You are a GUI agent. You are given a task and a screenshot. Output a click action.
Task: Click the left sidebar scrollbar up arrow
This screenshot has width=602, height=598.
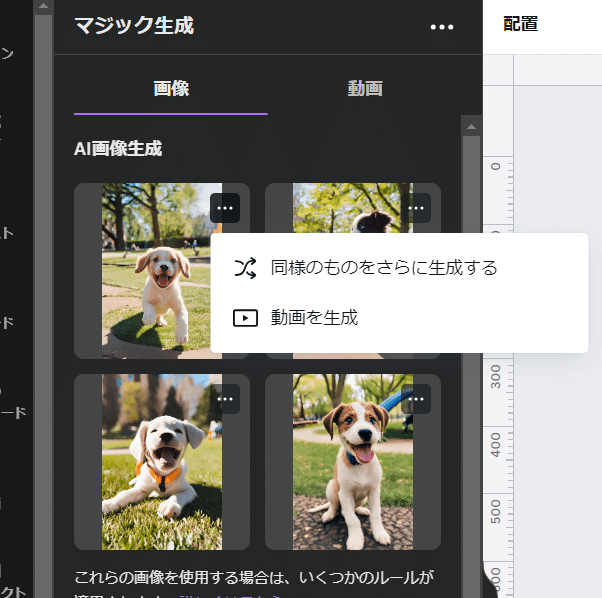coord(43,6)
